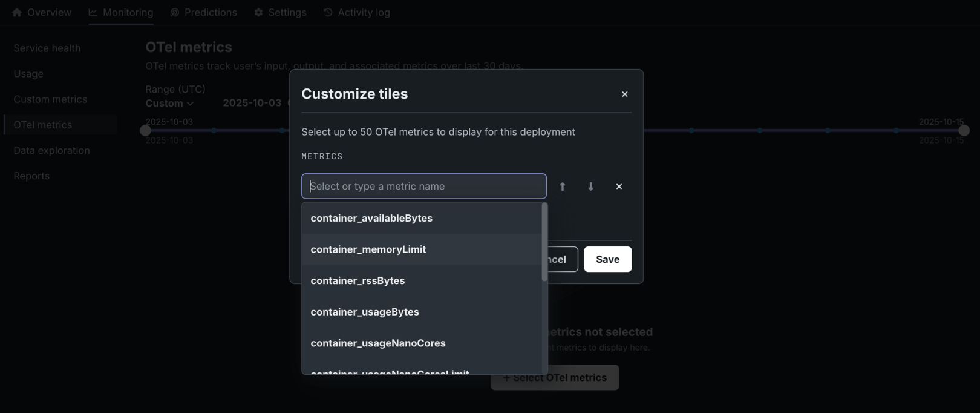Click the move metric up arrow icon
Image resolution: width=980 pixels, height=413 pixels.
point(563,187)
